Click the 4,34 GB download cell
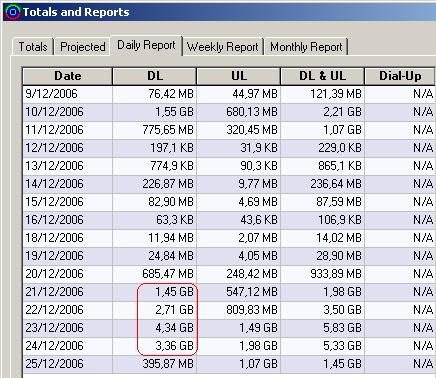436x378 pixels. [x=155, y=328]
